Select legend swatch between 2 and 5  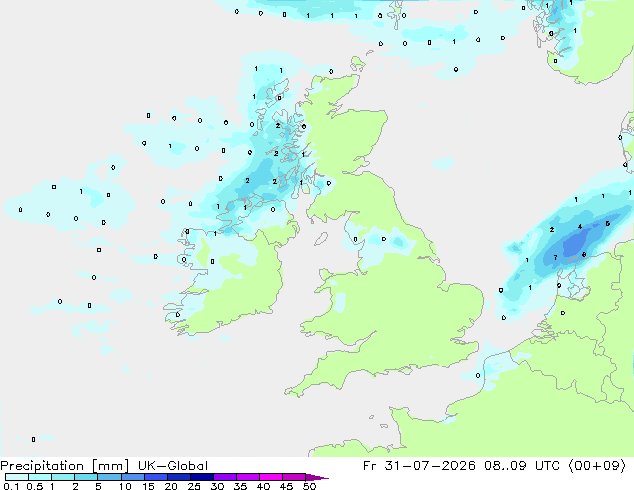coord(86,477)
